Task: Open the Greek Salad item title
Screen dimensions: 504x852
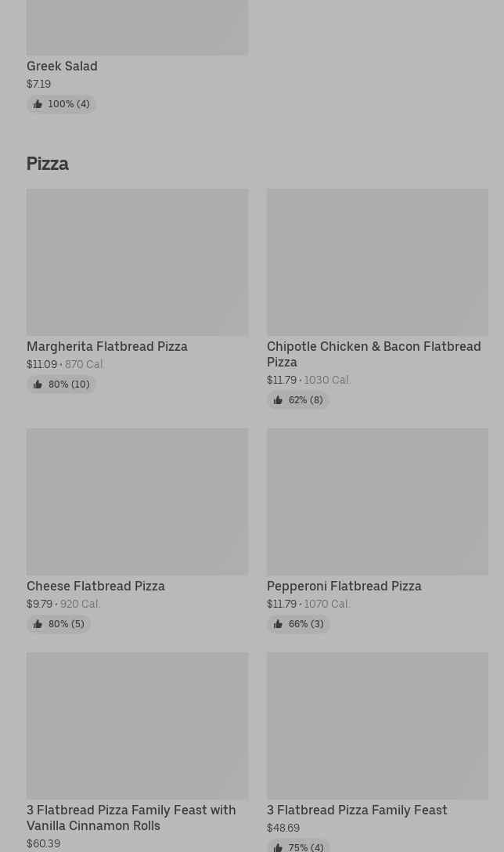Action: click(x=62, y=67)
